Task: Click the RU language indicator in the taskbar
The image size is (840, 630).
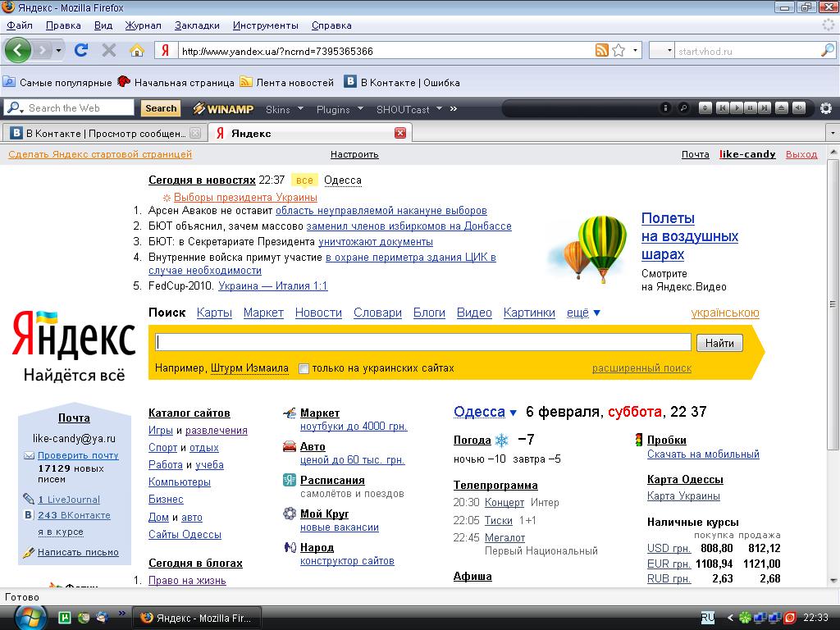Action: (708, 617)
